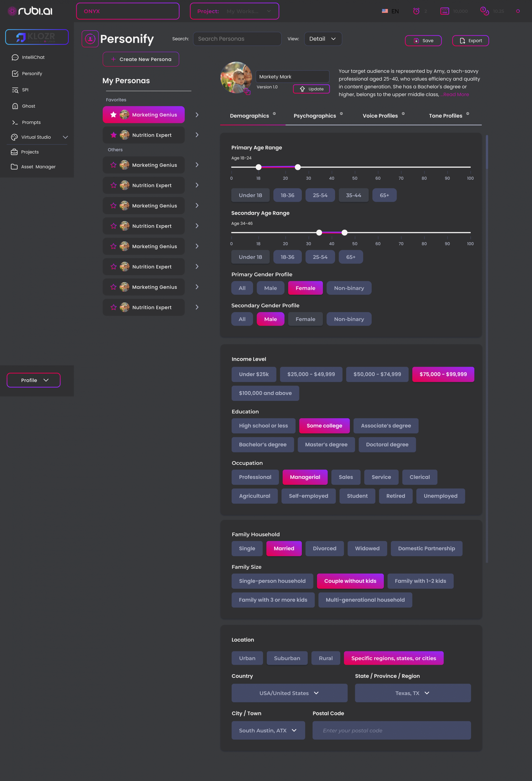Click the Primary Age Range slider's left handle
Image resolution: width=532 pixels, height=781 pixels.
[258, 167]
